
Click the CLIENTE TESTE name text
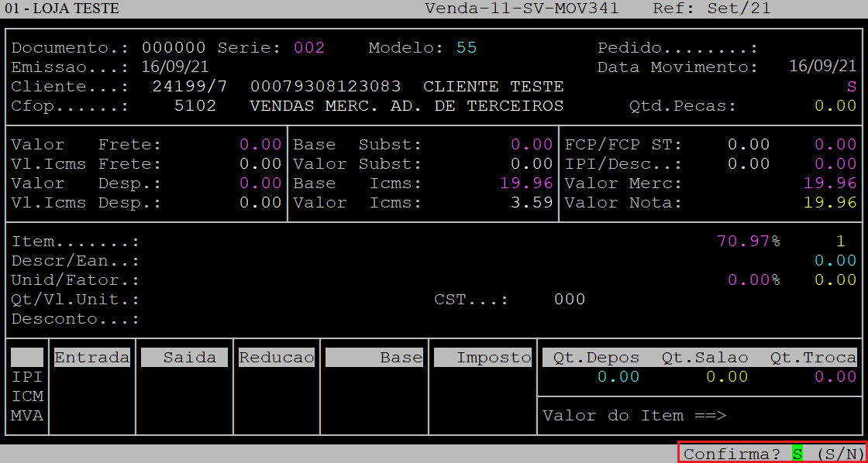[x=494, y=87]
